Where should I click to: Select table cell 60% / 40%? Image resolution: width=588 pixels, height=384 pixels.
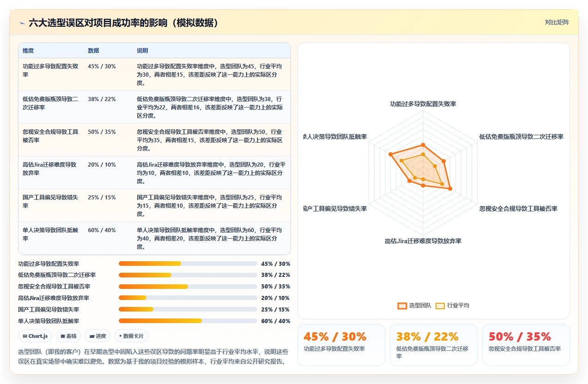point(102,230)
